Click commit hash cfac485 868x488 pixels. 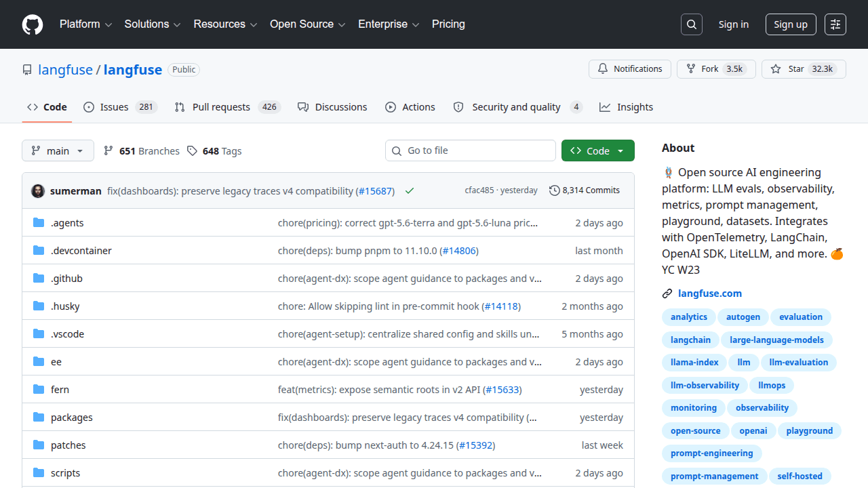(479, 190)
